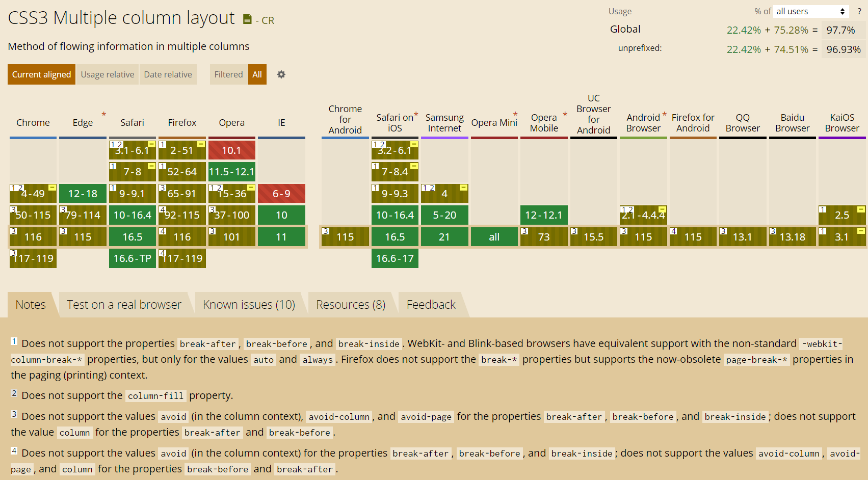Select Opera 15-36 support cell
Screen dimensions: 868x480
[x=232, y=194]
